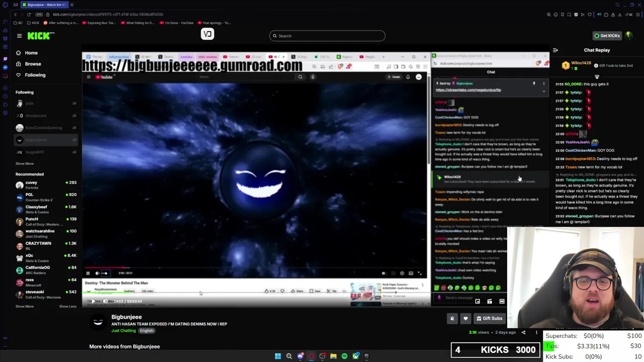Image resolution: width=644 pixels, height=362 pixels.
Task: Toggle the ad-block shield icon in browser toolbar
Action: click(x=576, y=15)
